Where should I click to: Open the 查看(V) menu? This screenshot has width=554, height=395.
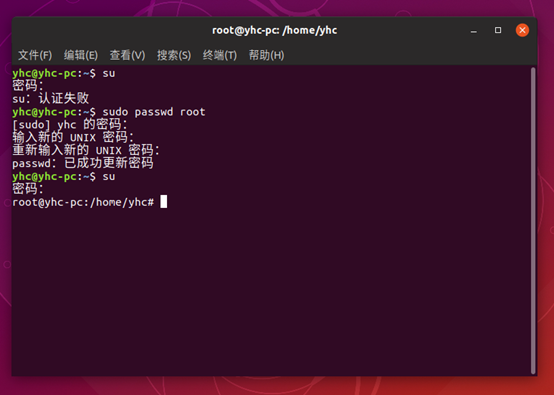[x=127, y=55]
